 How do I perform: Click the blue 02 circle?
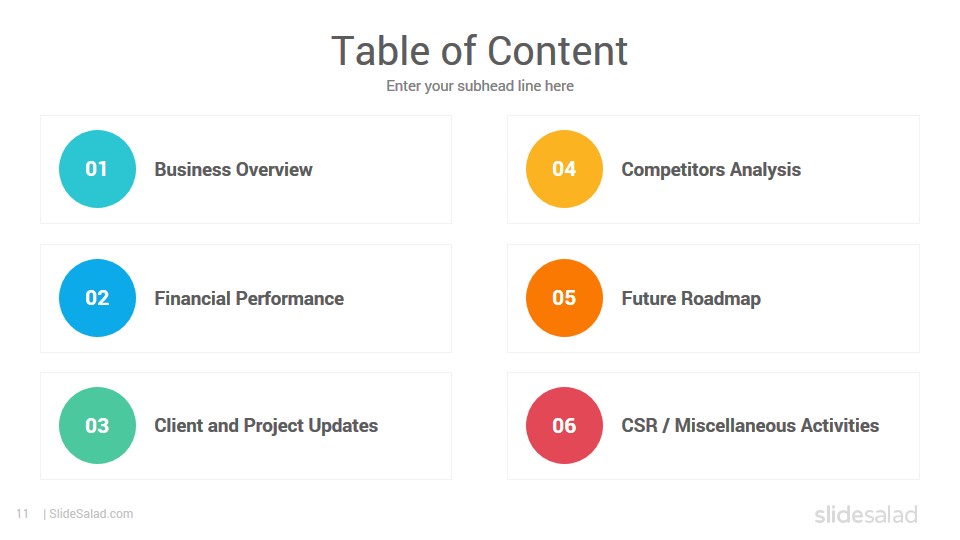tap(97, 298)
